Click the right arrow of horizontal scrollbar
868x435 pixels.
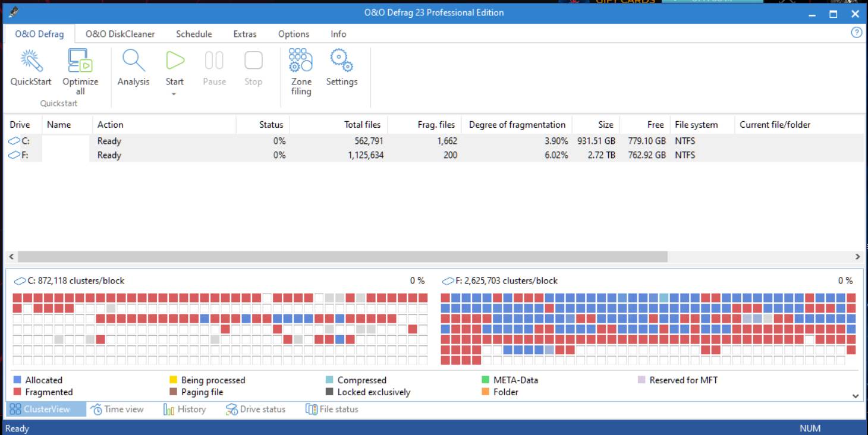click(x=857, y=257)
